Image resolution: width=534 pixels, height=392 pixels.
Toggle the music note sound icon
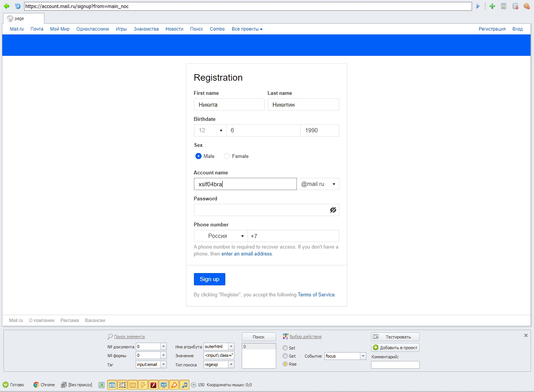pos(184,385)
